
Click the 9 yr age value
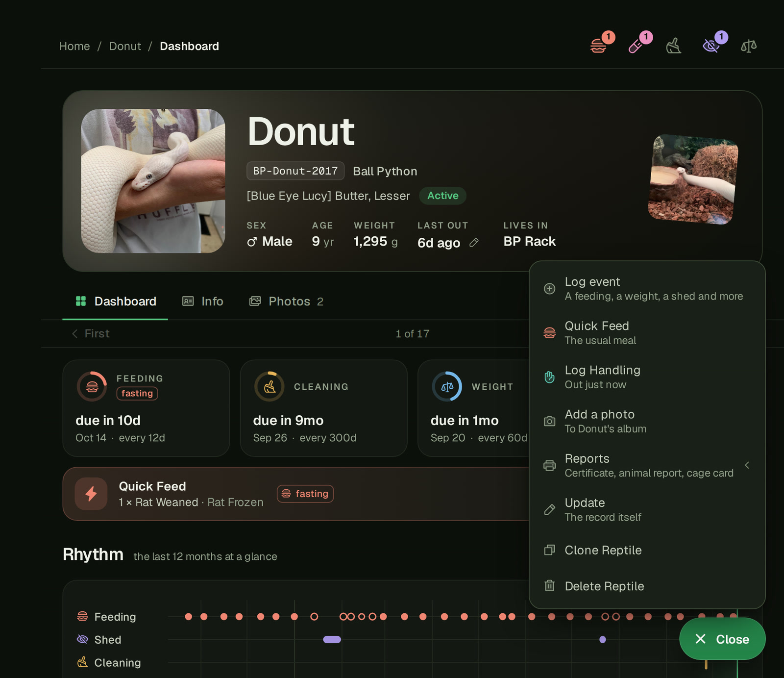click(323, 241)
